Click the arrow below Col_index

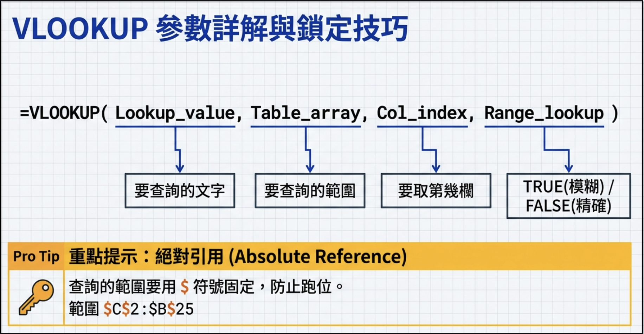tap(430, 149)
